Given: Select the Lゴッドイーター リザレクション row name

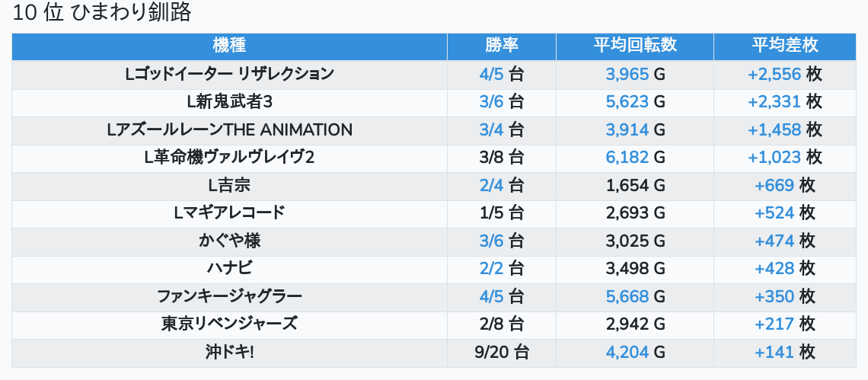Looking at the screenshot, I should coord(229,74).
